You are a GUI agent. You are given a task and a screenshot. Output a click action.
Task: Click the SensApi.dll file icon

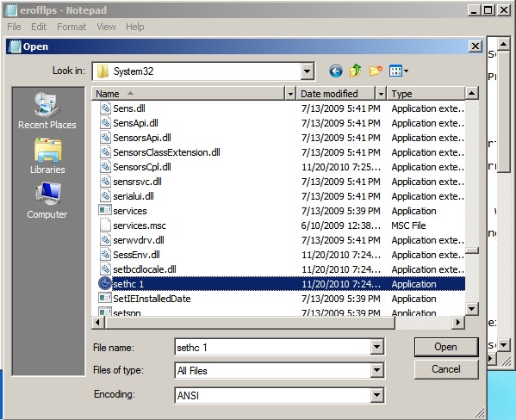point(105,123)
